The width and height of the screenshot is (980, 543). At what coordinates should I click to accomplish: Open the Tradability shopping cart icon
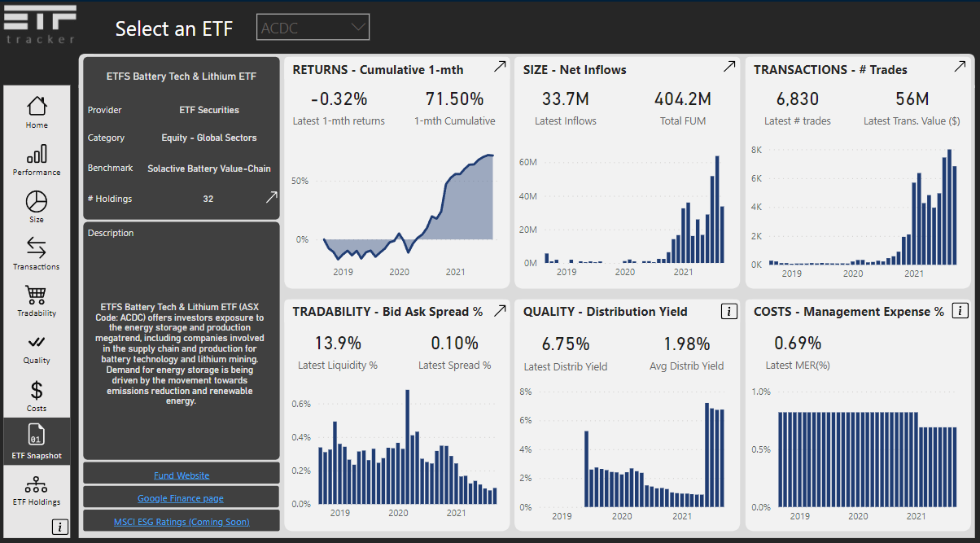click(x=37, y=295)
